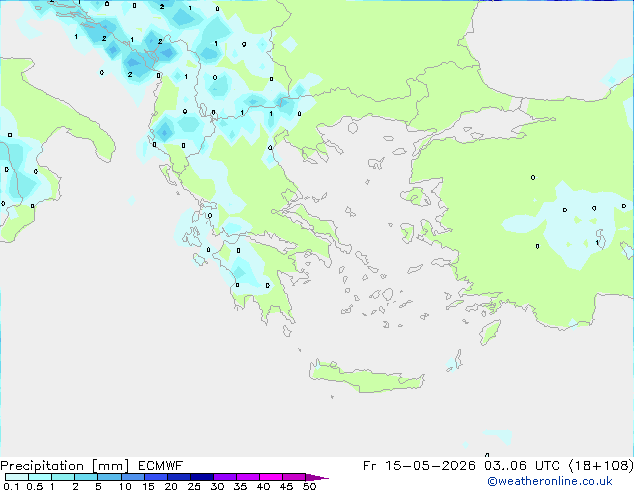The height and width of the screenshot is (490, 634).
Task: Click the legend value '0.1'
Action: click(x=11, y=486)
